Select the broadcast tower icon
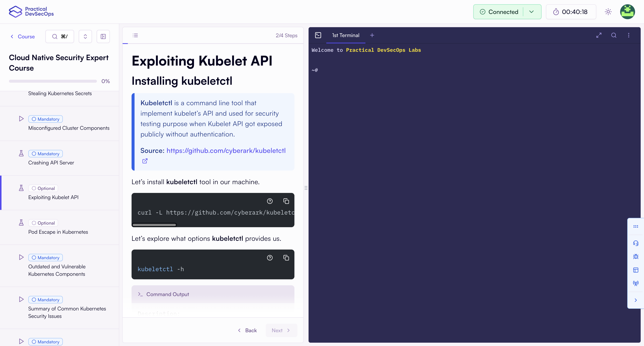 point(636,283)
